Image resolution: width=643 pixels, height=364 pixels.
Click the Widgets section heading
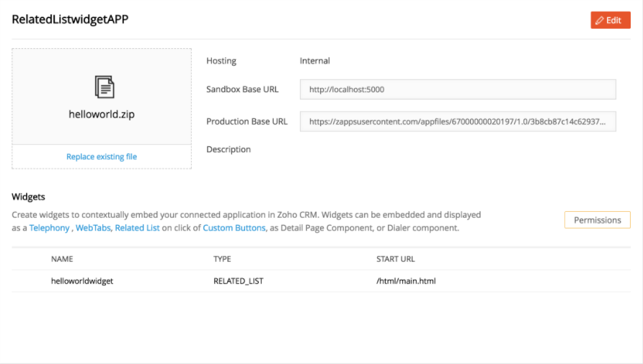click(28, 197)
